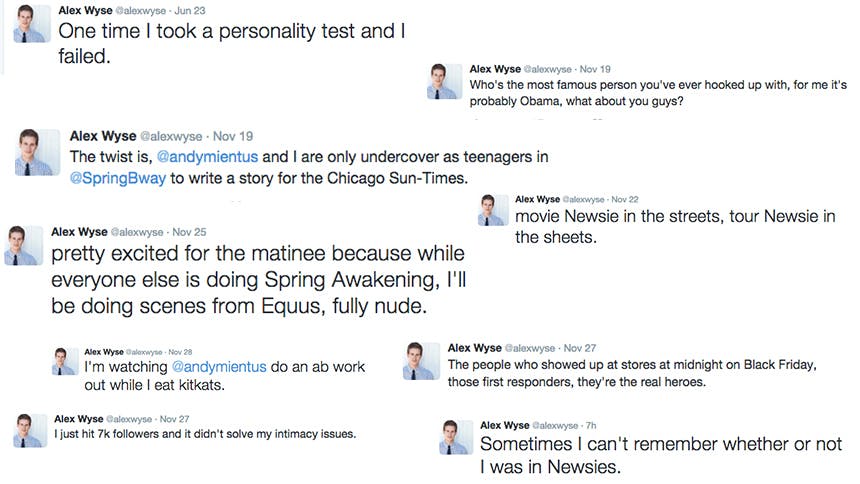Open the profile picture on the Obama tweet
The width and height of the screenshot is (860, 484).
coord(445,80)
